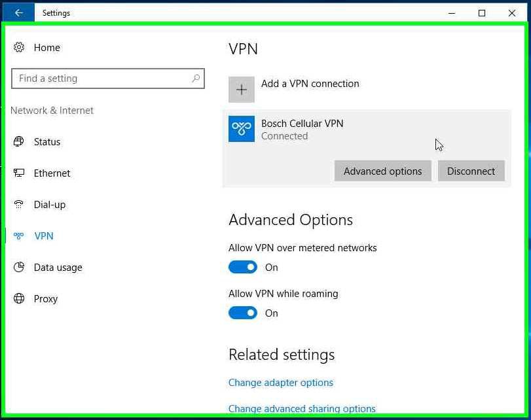Maximize the Settings window
Viewport: 531px width, 420px height.
tap(481, 13)
